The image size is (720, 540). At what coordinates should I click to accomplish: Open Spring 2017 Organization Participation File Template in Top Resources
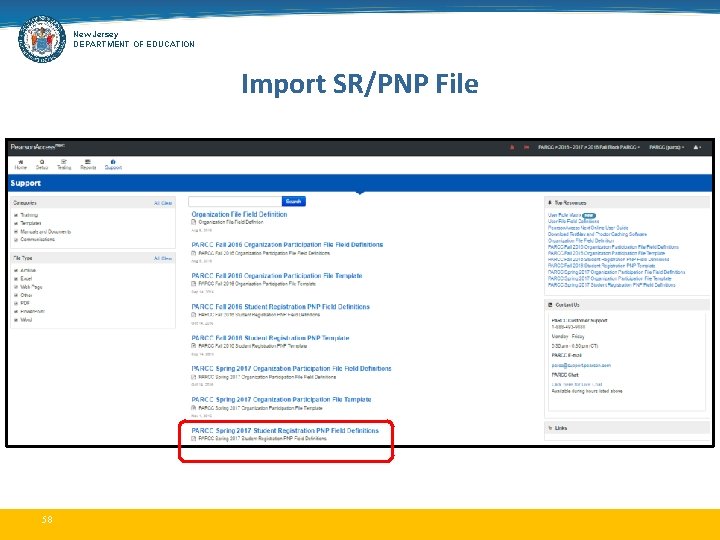click(609, 279)
